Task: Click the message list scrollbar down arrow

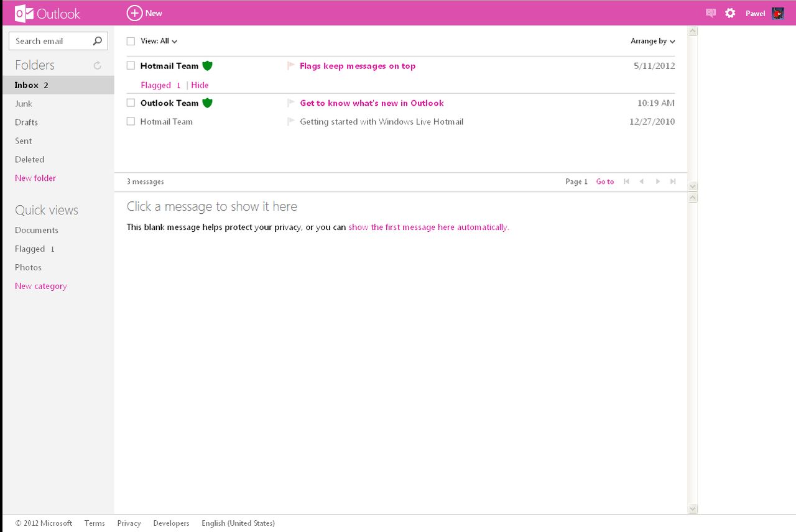Action: tap(693, 186)
